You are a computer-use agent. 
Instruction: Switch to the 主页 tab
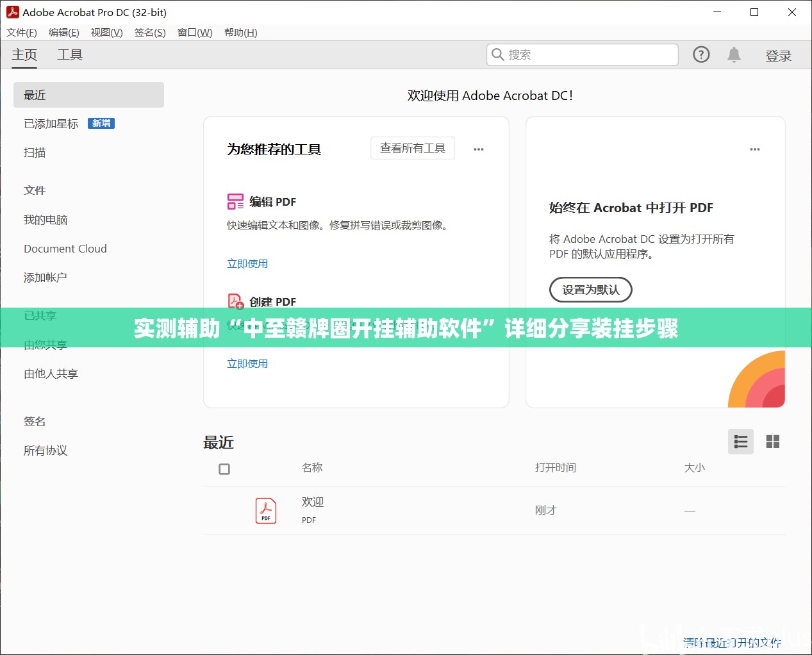point(24,55)
